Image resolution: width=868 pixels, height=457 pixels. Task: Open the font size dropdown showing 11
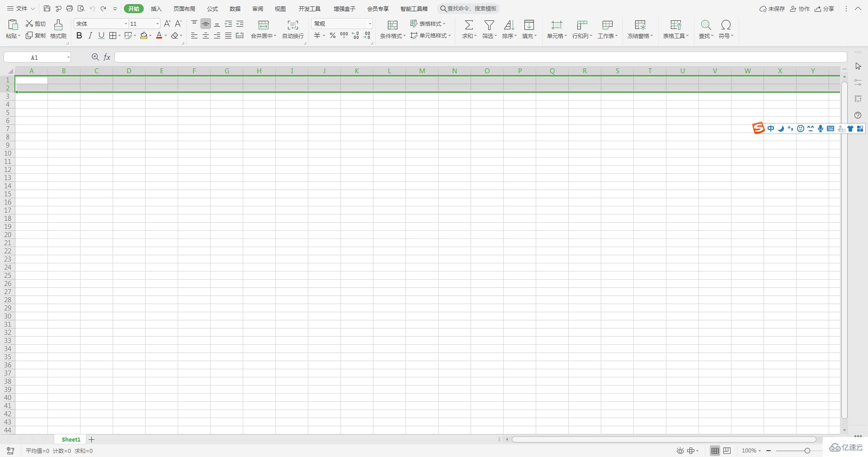pos(157,24)
